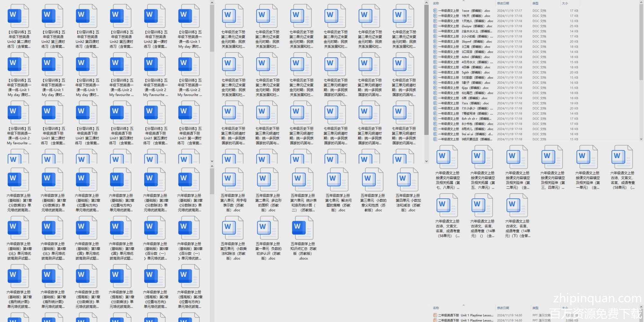The image size is (644, 322).
Task: Click file name 6jqx (部编版) .doc
Action: [x=463, y=88]
